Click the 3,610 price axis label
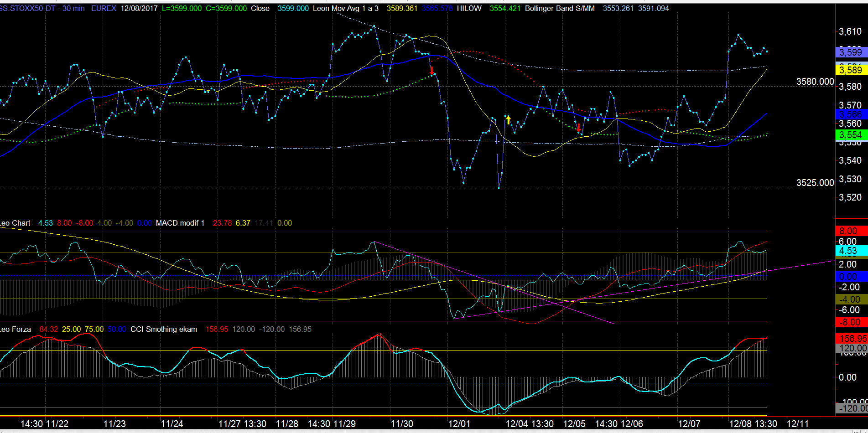868x433 pixels. pyautogui.click(x=850, y=31)
